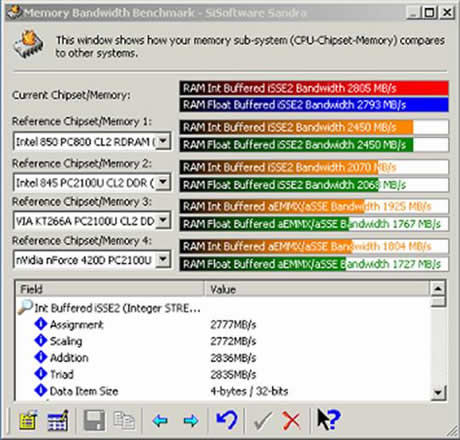This screenshot has height=440, width=460.
Task: Click the orange aEMMX/aSSE 1925 MB/s bar
Action: (x=314, y=206)
